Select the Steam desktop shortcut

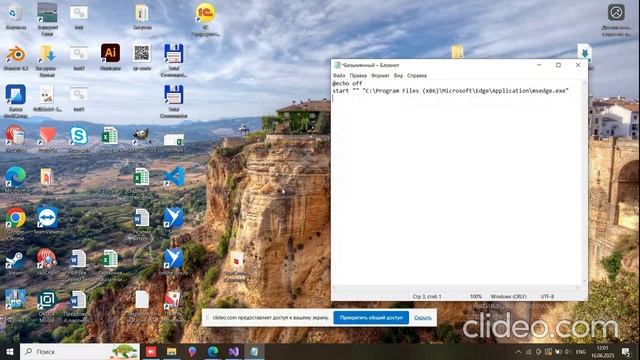[16, 262]
